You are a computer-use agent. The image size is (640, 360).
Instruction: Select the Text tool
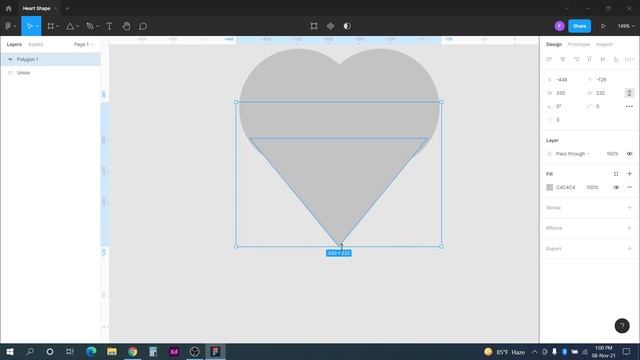click(109, 26)
